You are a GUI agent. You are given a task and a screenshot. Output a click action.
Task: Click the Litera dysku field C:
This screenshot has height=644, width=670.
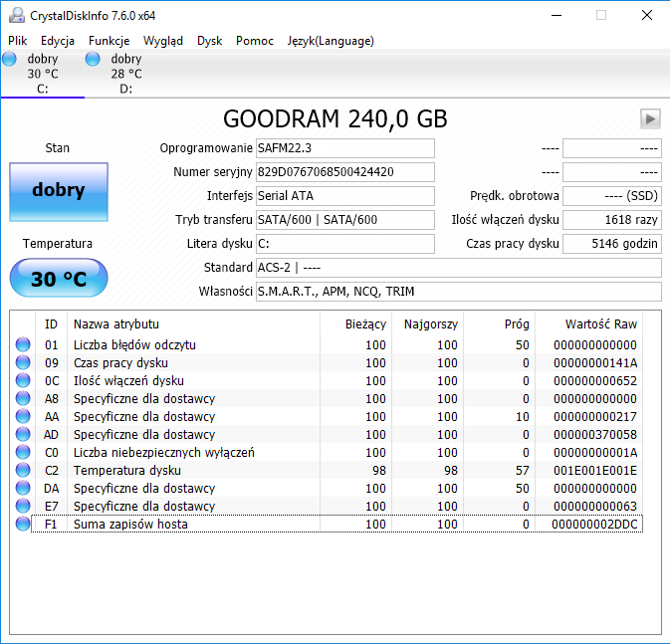(x=345, y=244)
